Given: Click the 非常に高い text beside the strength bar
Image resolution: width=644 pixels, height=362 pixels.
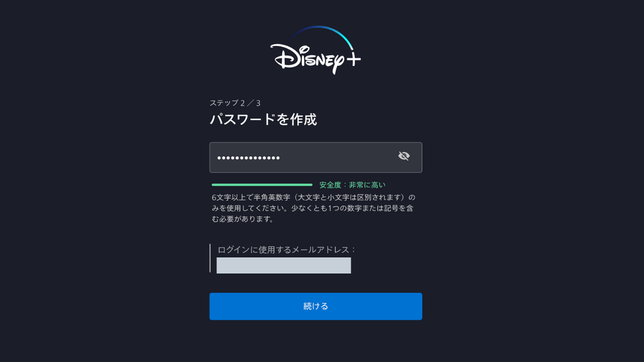Looking at the screenshot, I should pyautogui.click(x=367, y=185).
